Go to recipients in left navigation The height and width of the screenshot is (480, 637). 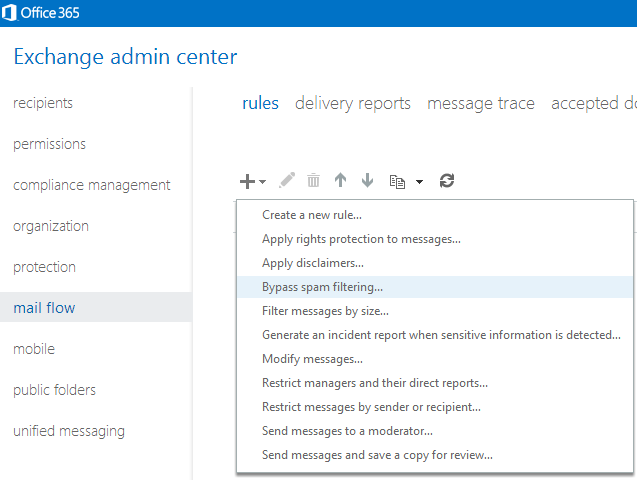pos(43,103)
